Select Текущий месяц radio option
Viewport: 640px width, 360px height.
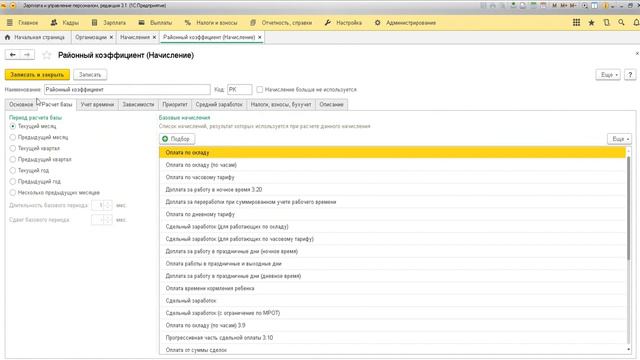13,126
